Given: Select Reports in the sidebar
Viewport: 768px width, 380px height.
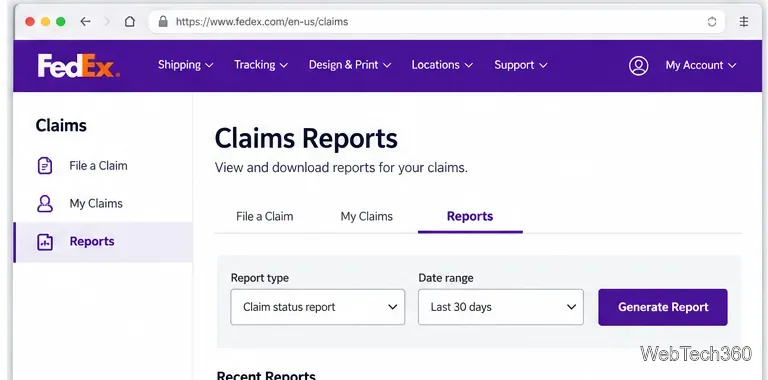Looking at the screenshot, I should point(103,242).
